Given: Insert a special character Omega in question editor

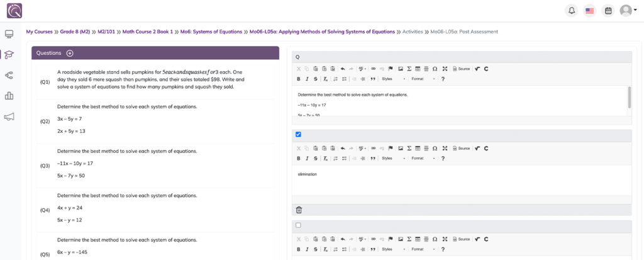Looking at the screenshot, I should [435, 69].
